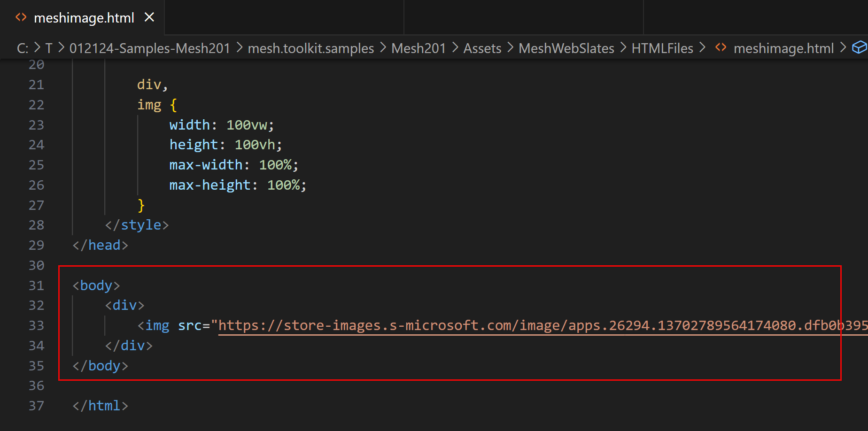Open the meshimage.html breadcrumb file
The height and width of the screenshot is (431, 868).
tap(783, 48)
